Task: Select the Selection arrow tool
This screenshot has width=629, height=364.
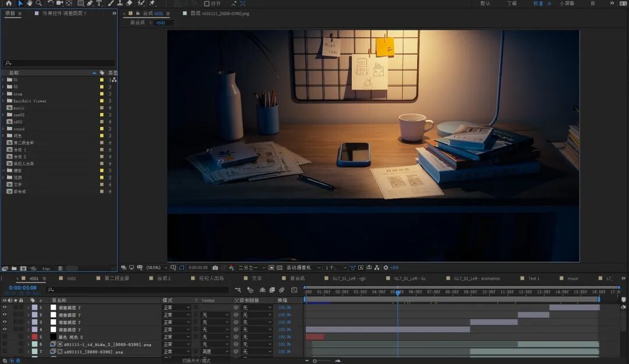Action: pos(20,3)
